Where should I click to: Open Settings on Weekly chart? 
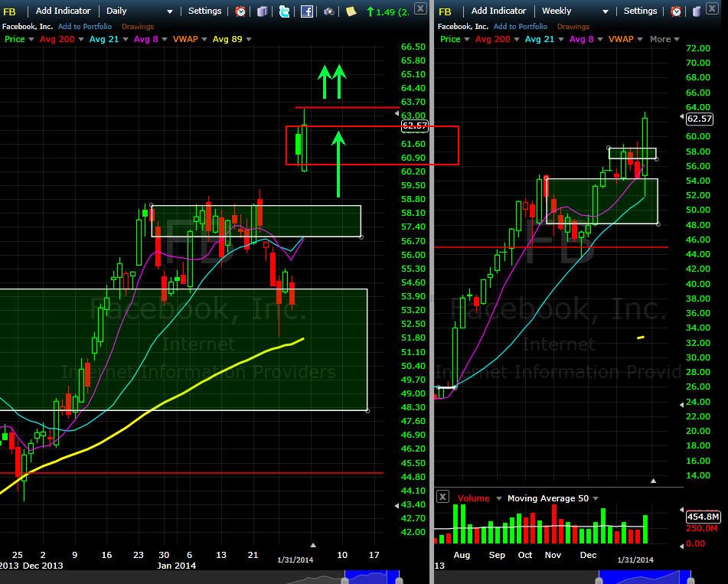(640, 11)
